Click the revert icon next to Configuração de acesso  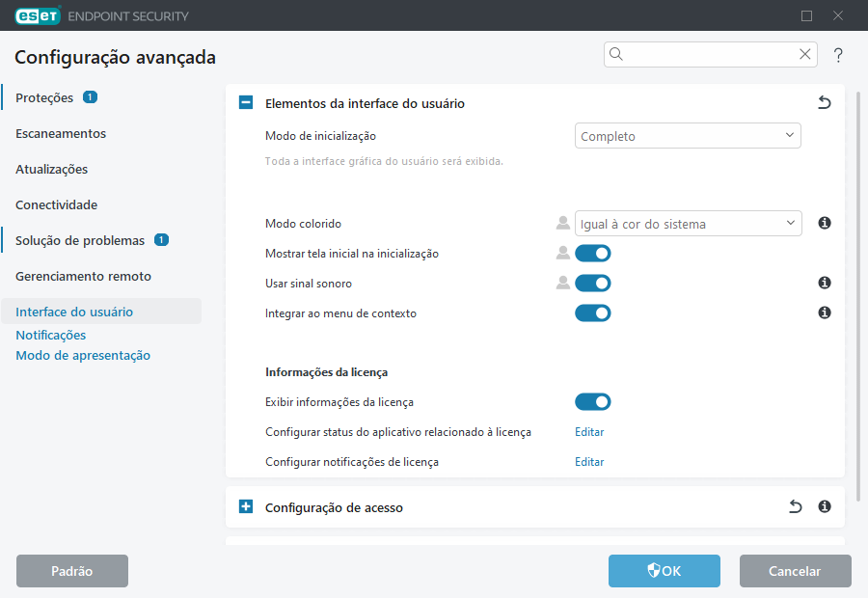795,505
